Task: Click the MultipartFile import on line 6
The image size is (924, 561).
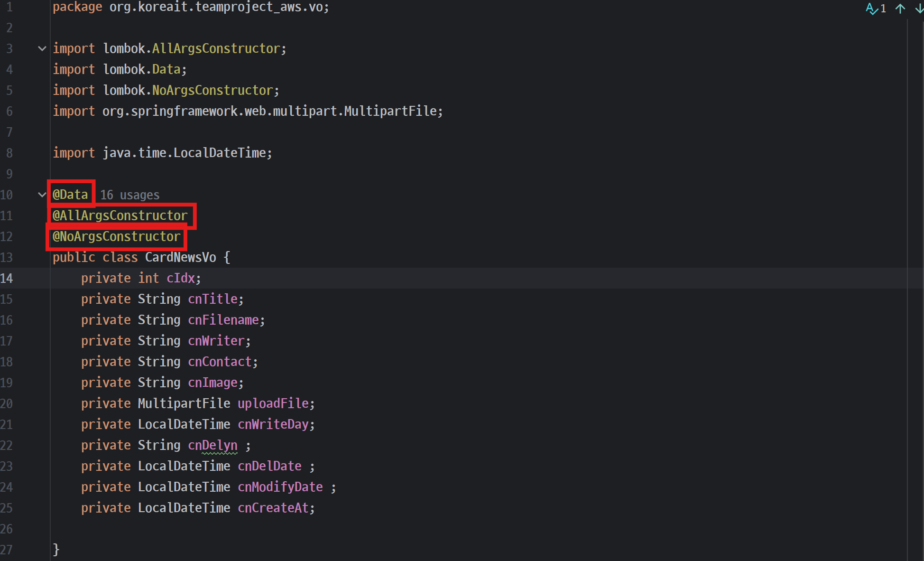Action: coord(390,111)
